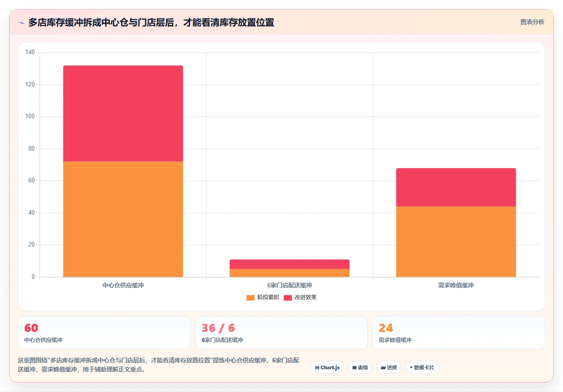563x392 pixels.
Task: Click the 6家门店配送缓冲 x-axis label
Action: point(289,286)
